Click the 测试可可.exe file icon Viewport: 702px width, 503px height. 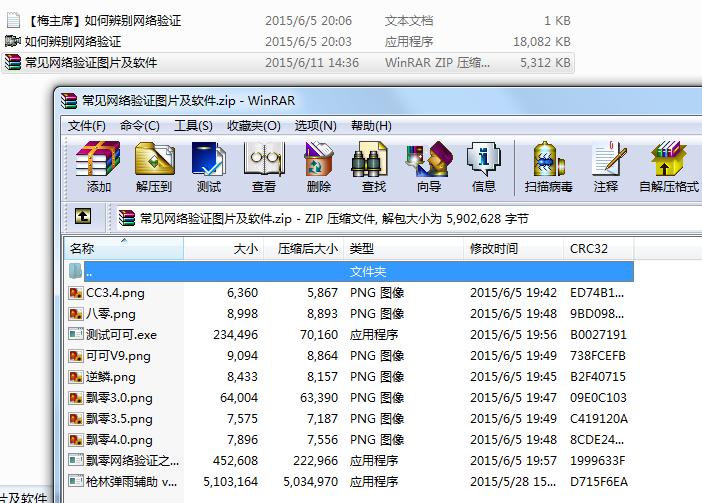click(x=76, y=334)
